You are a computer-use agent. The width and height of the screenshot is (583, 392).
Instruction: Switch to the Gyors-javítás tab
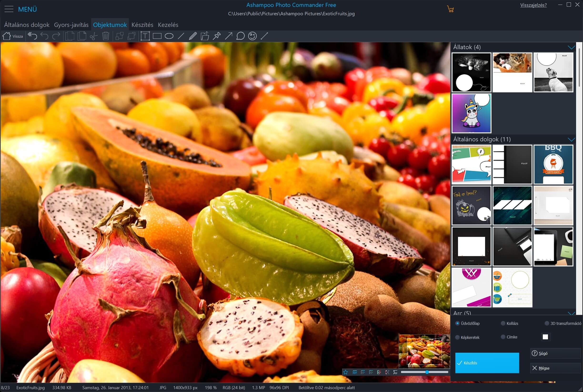pos(71,25)
